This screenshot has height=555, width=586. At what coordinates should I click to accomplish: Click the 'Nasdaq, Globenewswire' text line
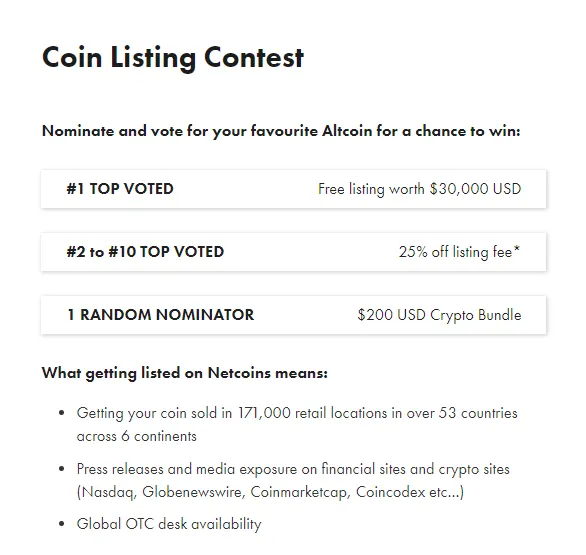pyautogui.click(x=271, y=492)
